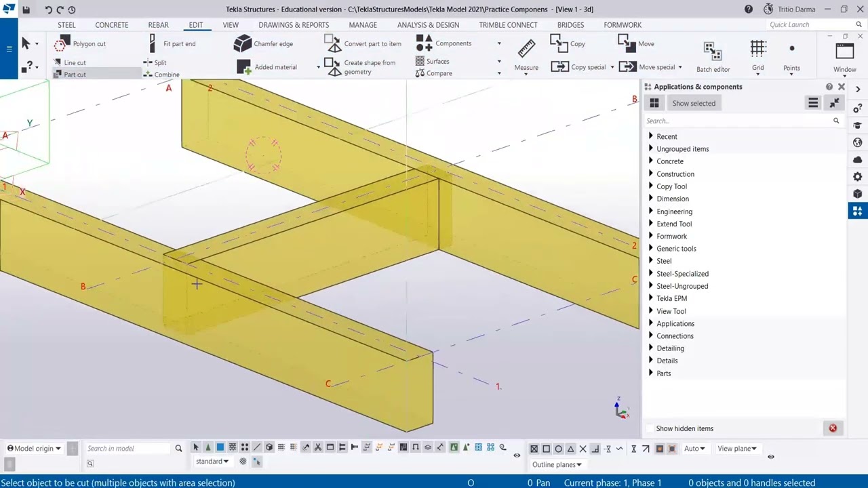Open the Outline planes dropdown

point(557,464)
